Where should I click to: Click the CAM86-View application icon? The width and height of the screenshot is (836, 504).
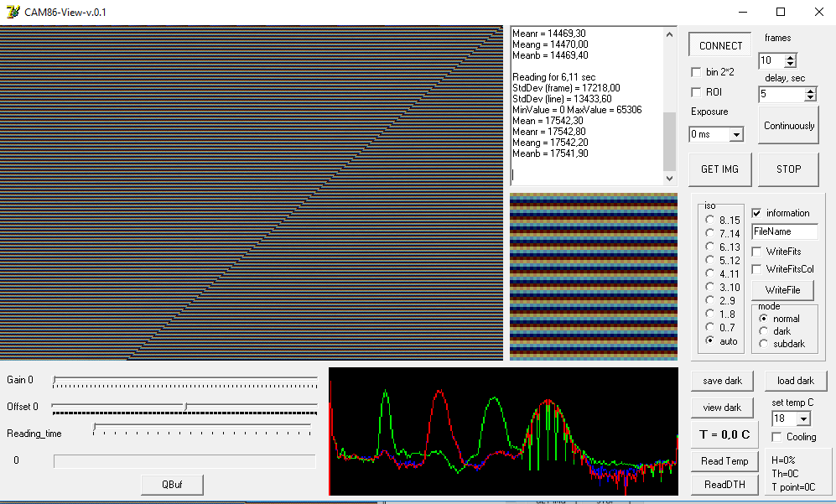(11, 12)
